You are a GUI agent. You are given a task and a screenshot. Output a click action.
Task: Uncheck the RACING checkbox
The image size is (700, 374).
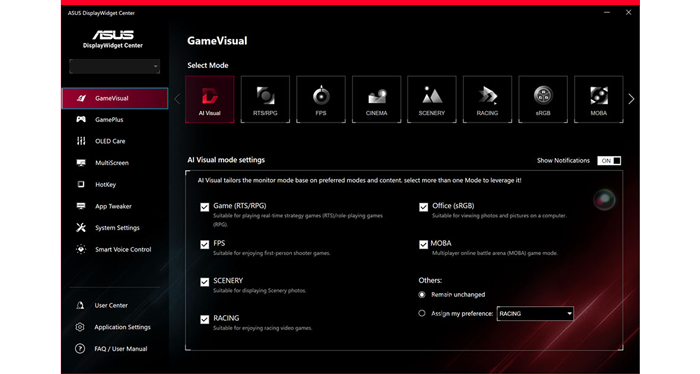[x=204, y=320]
